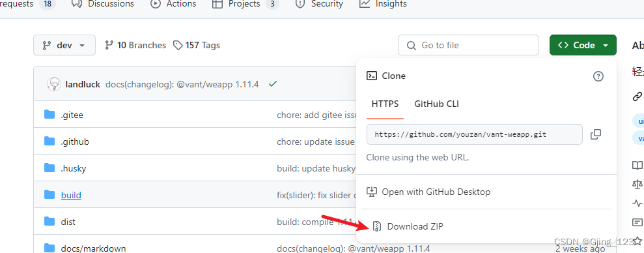644x253 pixels.
Task: Click the .github folder icon
Action: (49, 141)
